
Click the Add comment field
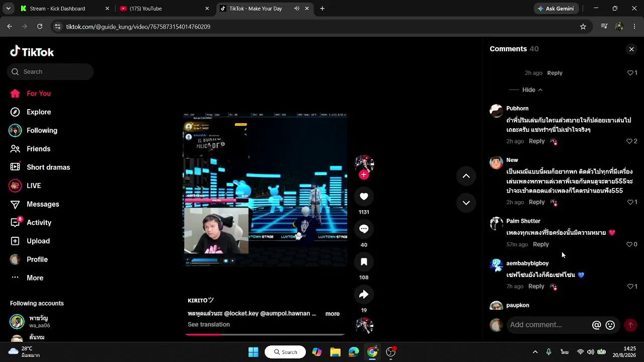coord(548,325)
